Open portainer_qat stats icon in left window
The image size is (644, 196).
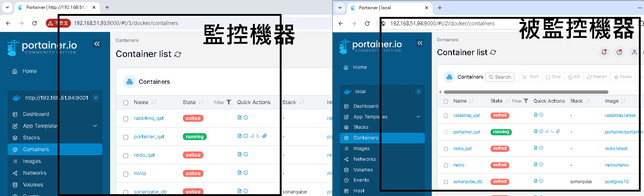click(252, 136)
